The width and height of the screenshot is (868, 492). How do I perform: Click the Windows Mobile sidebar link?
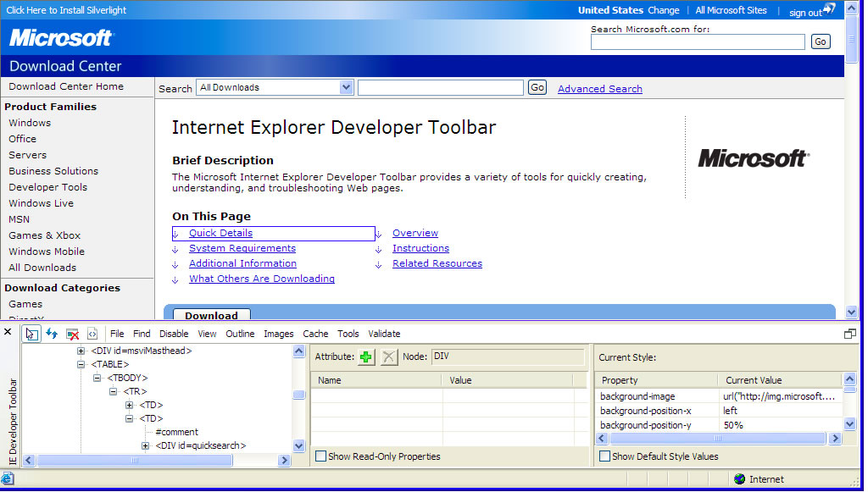(47, 252)
